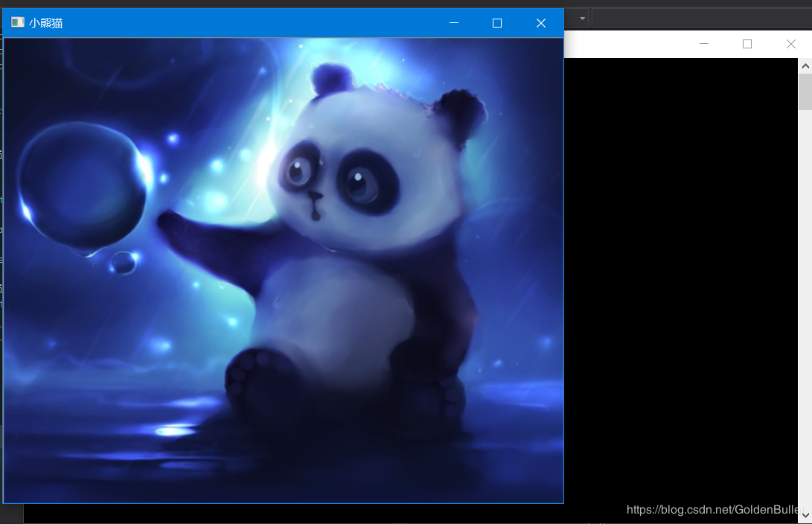Screen dimensions: 812x524
Task: Minimize the black console window
Action: click(x=704, y=44)
